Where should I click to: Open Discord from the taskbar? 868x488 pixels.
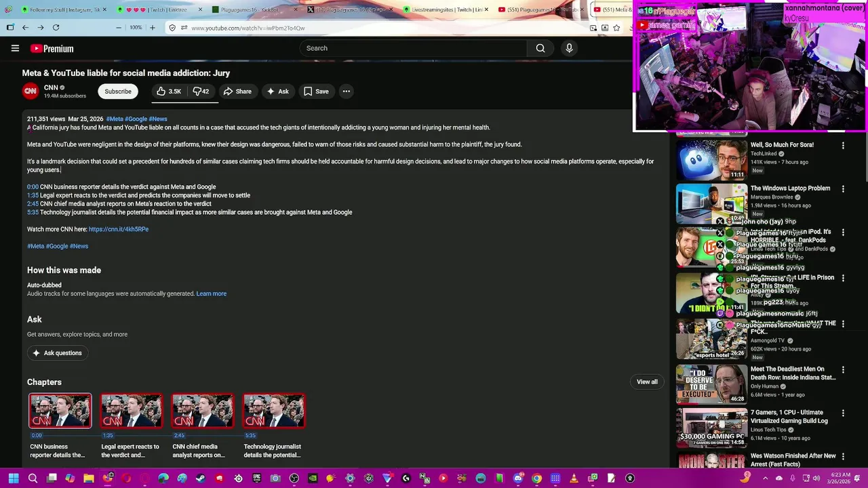518,479
